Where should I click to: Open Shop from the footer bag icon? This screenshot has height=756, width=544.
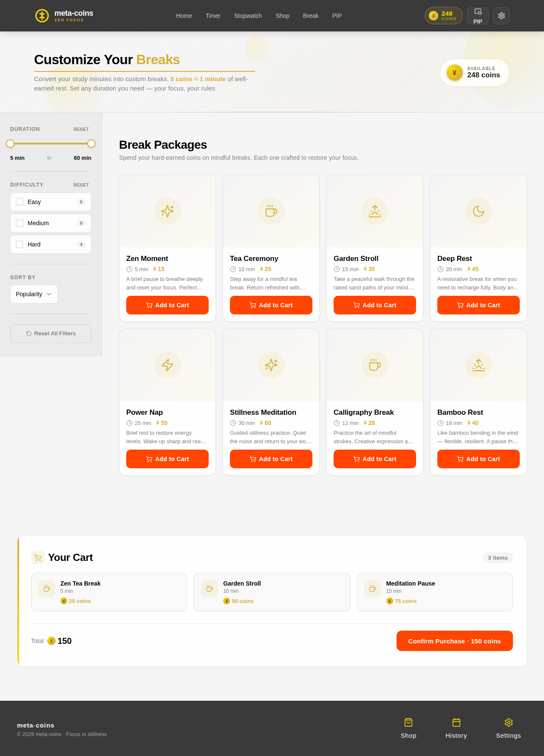[408, 722]
